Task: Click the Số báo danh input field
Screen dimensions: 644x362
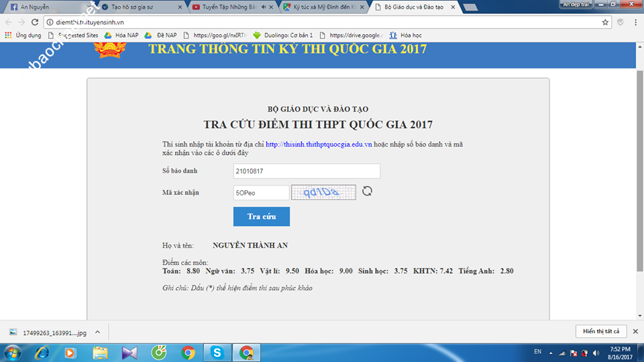Action: [x=306, y=171]
